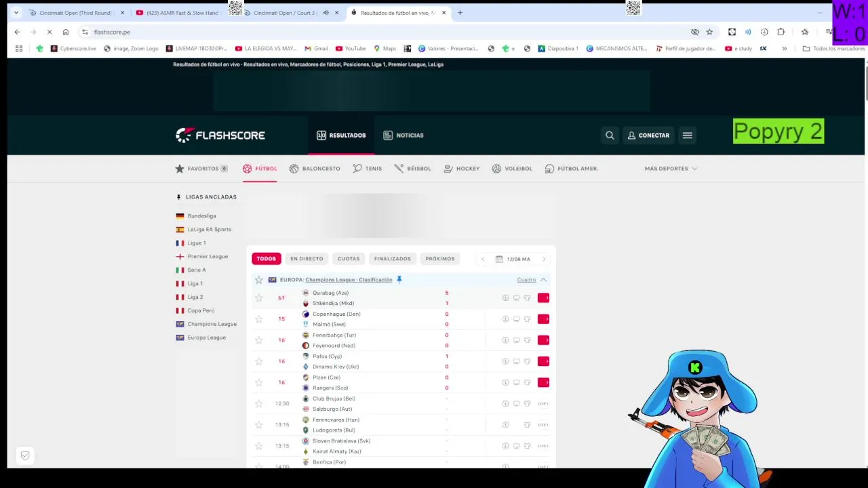The width and height of the screenshot is (868, 488).
Task: Bookmark this page with the star icon
Action: [x=709, y=32]
